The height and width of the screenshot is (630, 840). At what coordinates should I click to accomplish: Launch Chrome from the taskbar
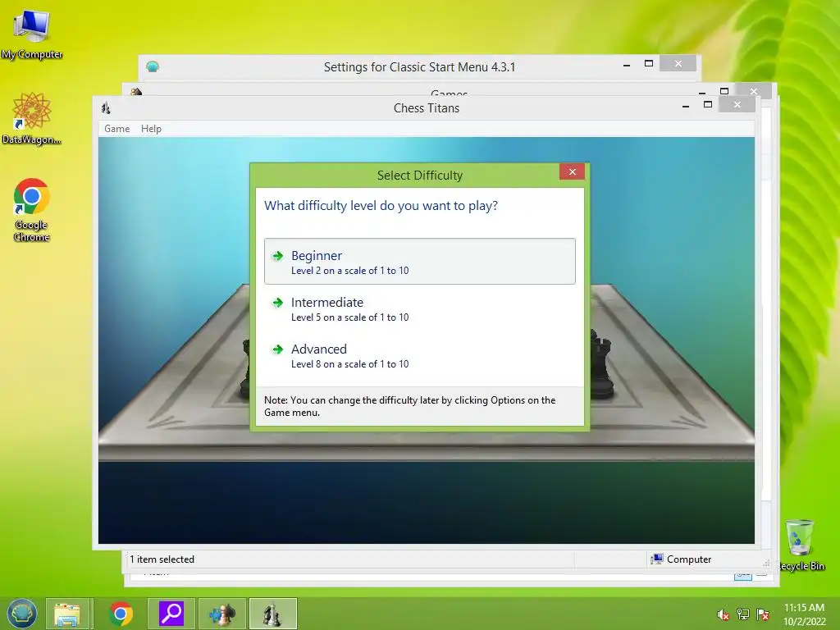(121, 614)
